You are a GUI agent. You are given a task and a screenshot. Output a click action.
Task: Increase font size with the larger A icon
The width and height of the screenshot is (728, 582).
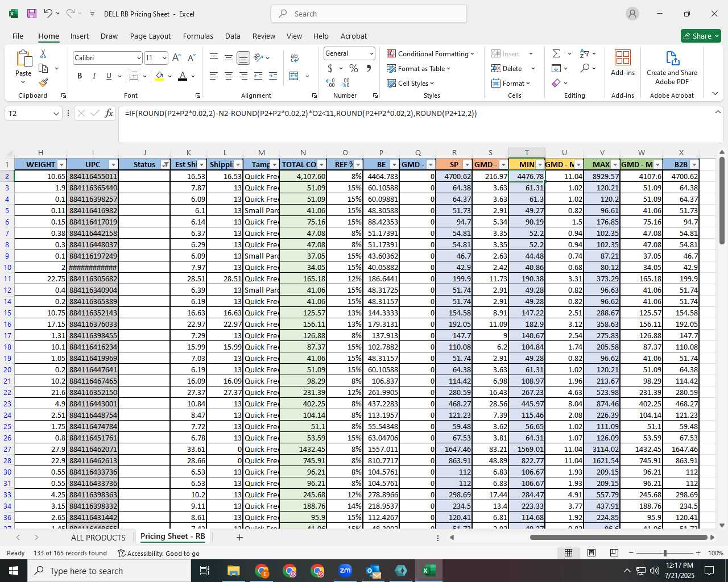[176, 58]
